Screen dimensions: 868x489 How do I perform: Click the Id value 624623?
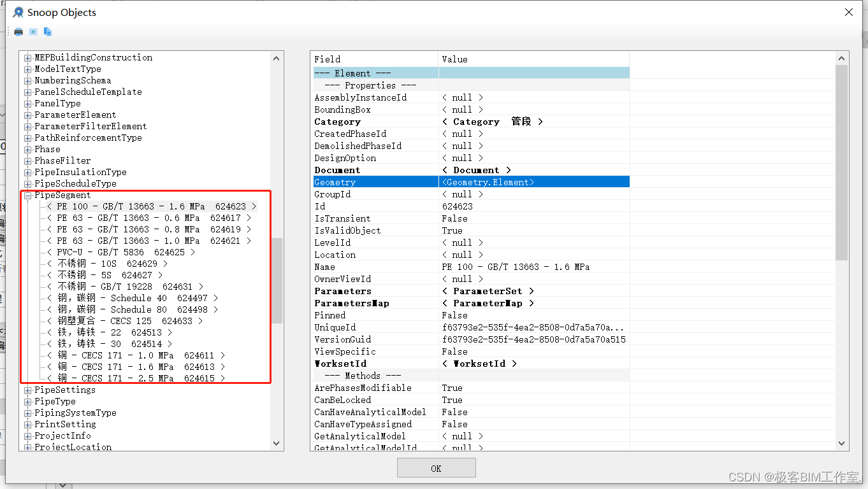(458, 206)
